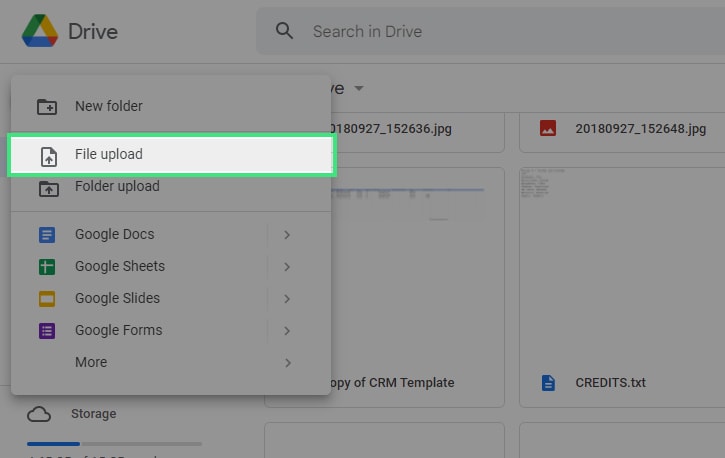Open the My Drive dropdown arrow

pyautogui.click(x=359, y=88)
